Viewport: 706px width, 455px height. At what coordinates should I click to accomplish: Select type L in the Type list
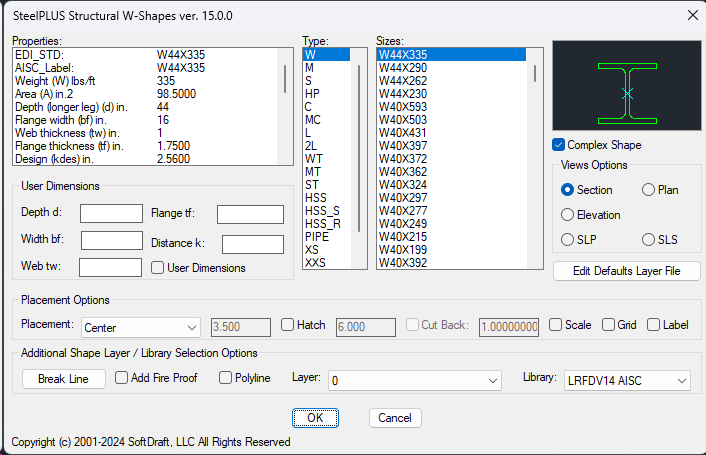(327, 133)
